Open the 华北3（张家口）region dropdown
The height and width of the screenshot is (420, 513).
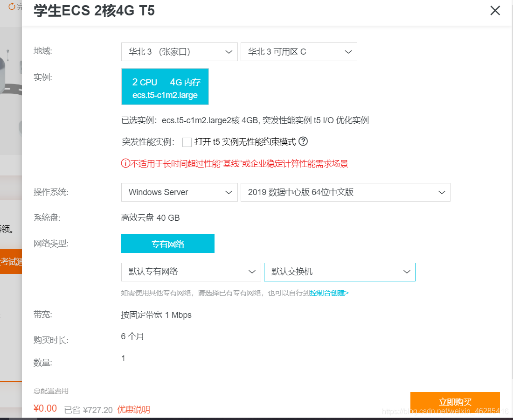coord(179,52)
